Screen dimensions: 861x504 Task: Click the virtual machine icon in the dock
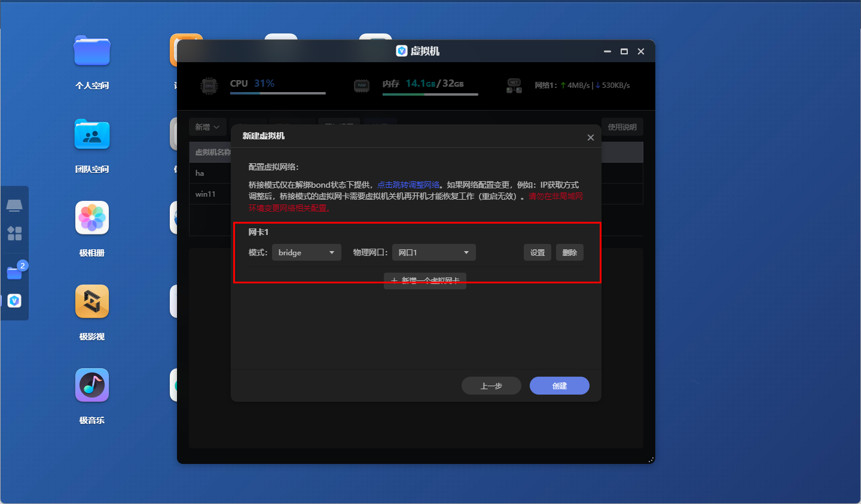coord(14,300)
